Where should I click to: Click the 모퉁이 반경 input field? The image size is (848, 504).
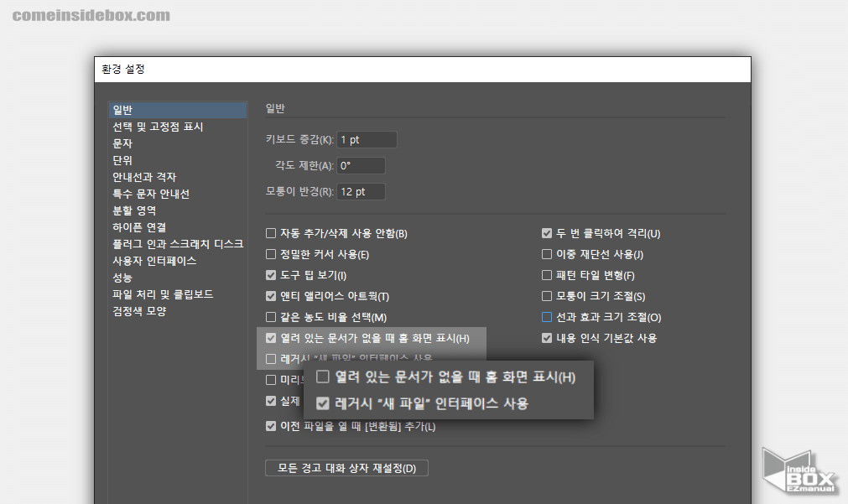361,192
